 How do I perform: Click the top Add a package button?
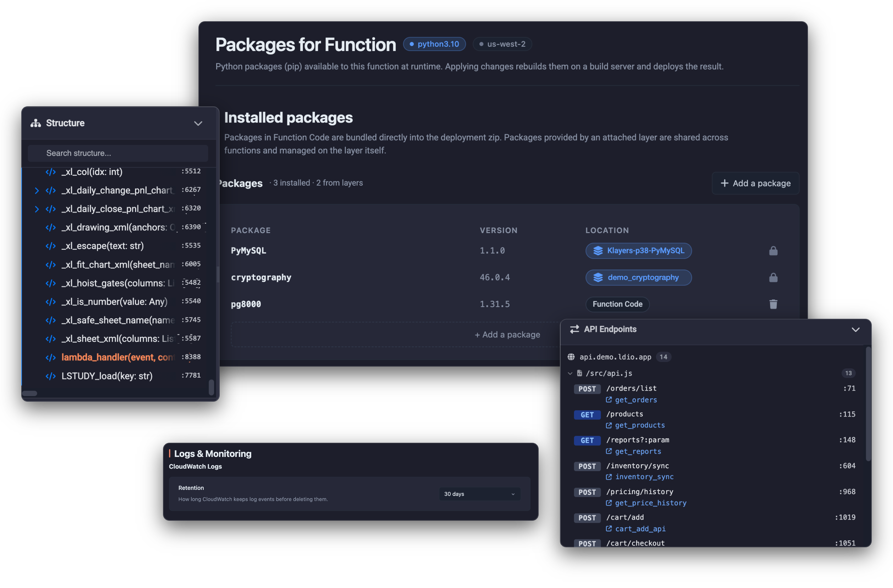(755, 183)
